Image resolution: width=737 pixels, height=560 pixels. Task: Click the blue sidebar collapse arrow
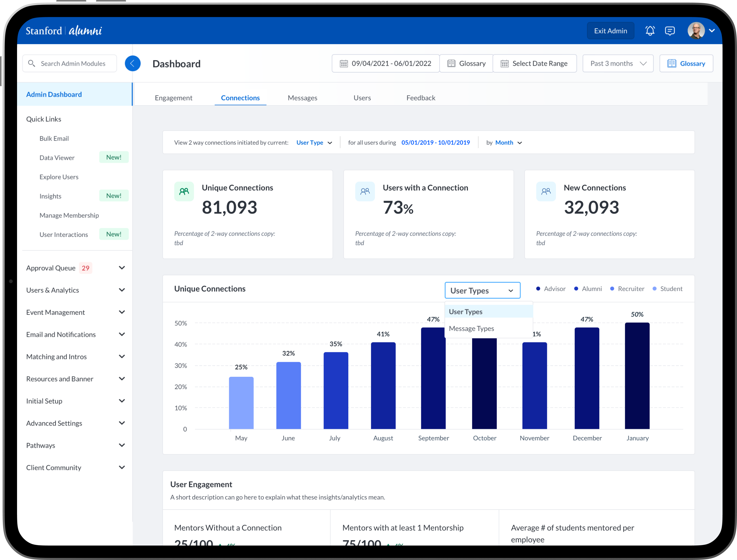pyautogui.click(x=132, y=63)
